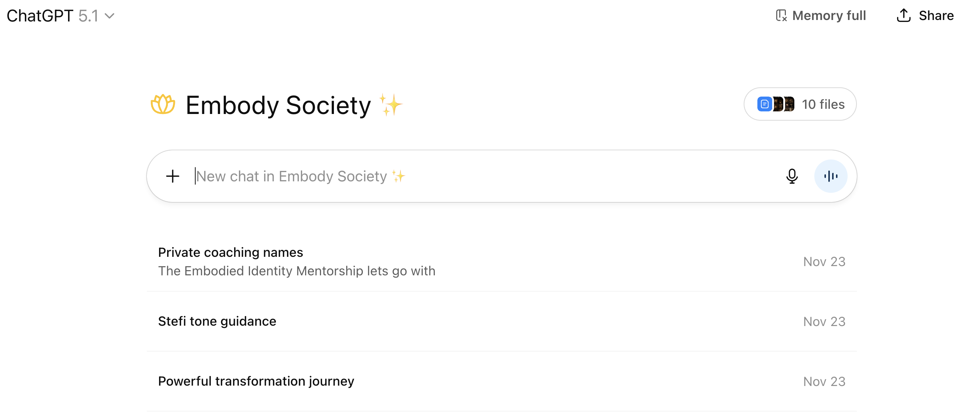
Task: Click the lotus project icon beside Embody Society
Action: point(163,104)
